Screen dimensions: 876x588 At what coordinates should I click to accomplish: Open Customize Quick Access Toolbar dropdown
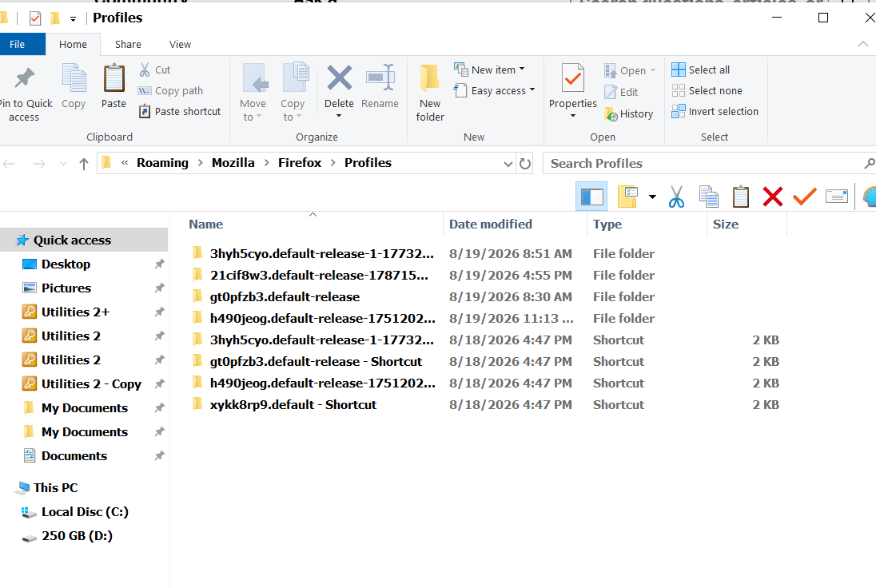coord(74,19)
